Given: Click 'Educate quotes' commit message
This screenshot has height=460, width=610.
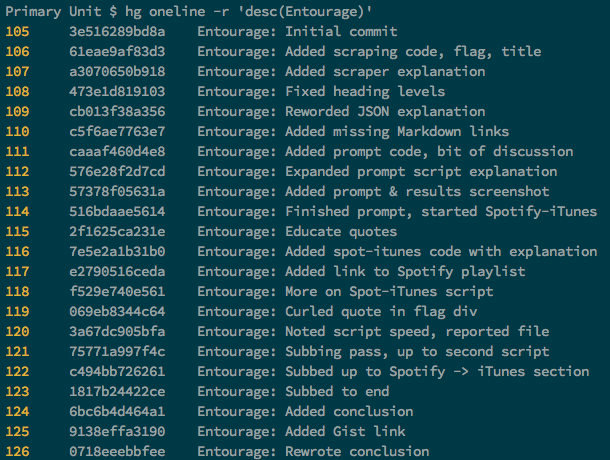Looking at the screenshot, I should click(341, 232).
